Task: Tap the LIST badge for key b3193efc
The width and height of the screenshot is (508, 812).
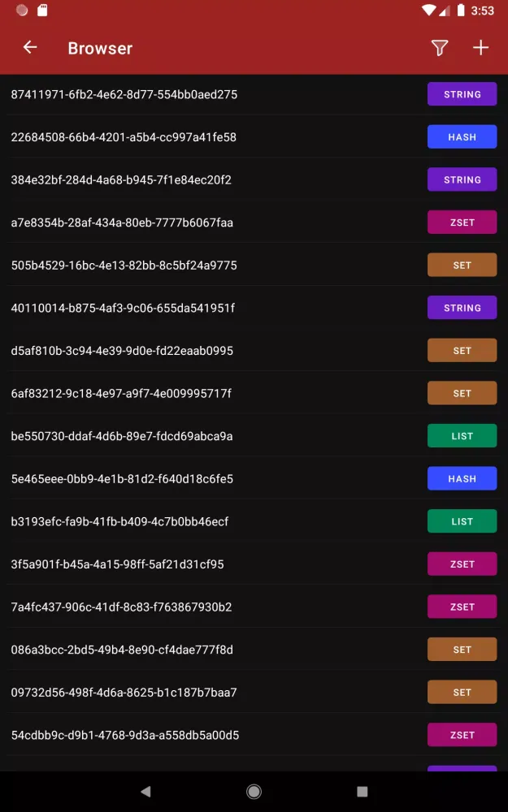Action: pyautogui.click(x=462, y=521)
